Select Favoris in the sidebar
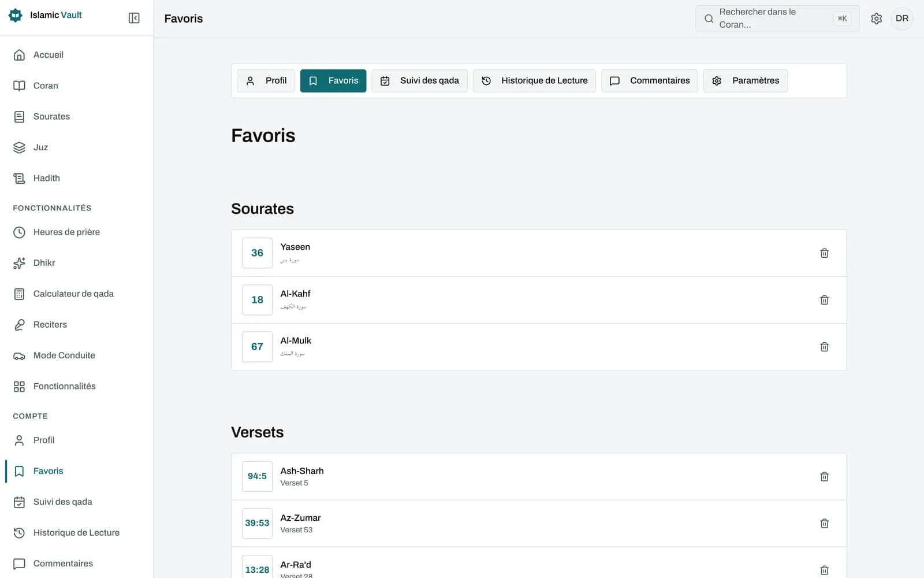924x578 pixels. click(x=76, y=471)
